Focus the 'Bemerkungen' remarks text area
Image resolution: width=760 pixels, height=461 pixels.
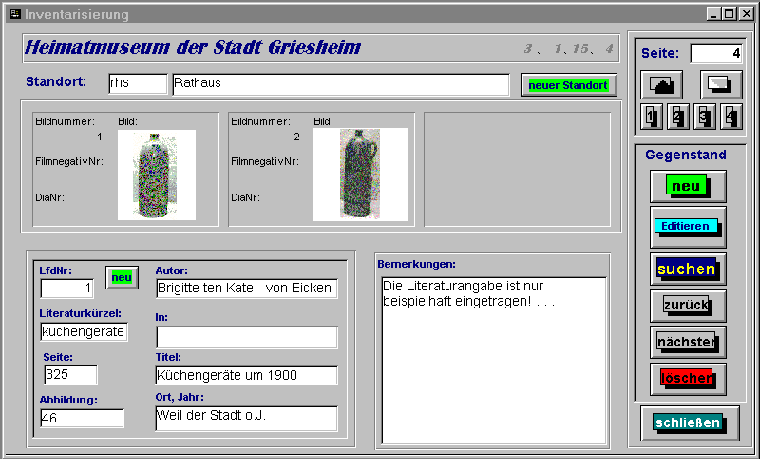click(x=494, y=359)
